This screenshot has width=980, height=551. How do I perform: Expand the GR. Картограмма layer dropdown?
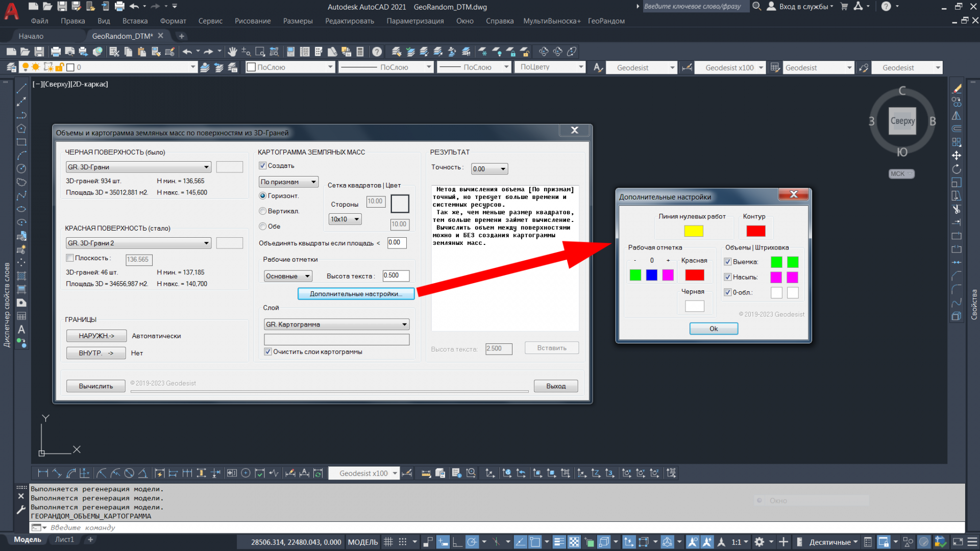tap(404, 324)
